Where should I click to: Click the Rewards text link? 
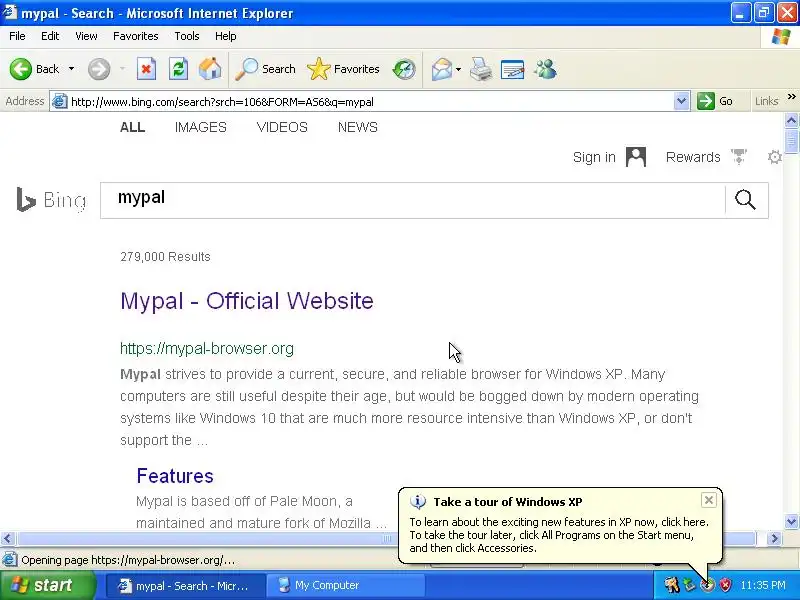[693, 157]
